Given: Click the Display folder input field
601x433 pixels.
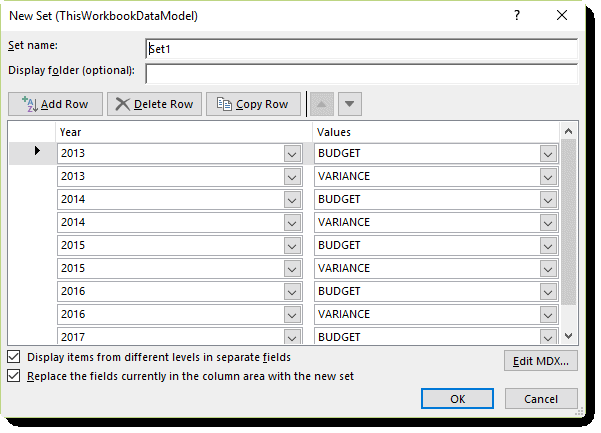Looking at the screenshot, I should (361, 74).
